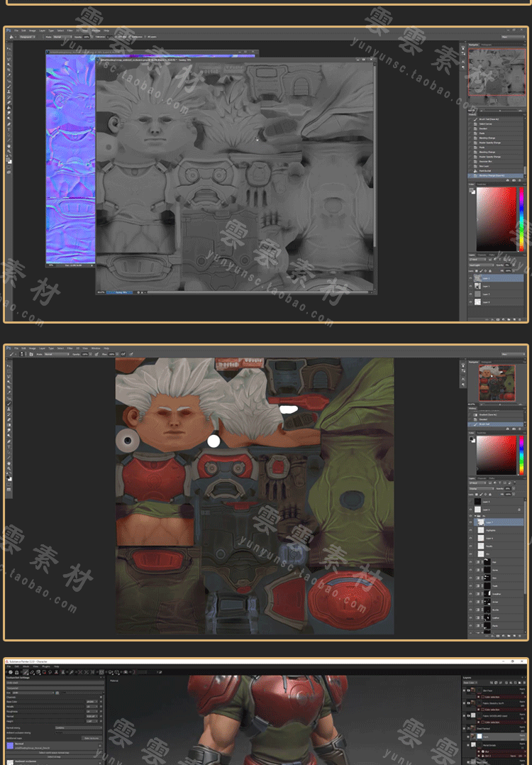Select the Move tool in middle Photoshop window
The height and width of the screenshot is (765, 532).
(9, 365)
